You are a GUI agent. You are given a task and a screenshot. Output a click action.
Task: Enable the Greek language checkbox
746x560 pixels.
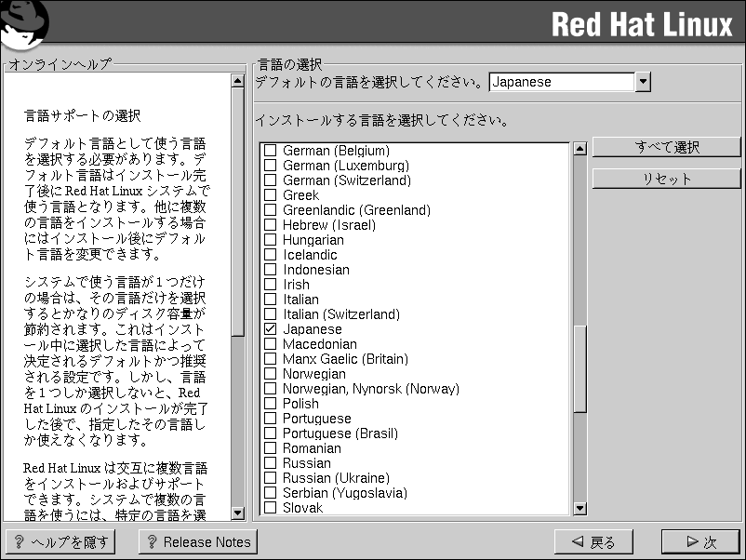click(x=271, y=195)
